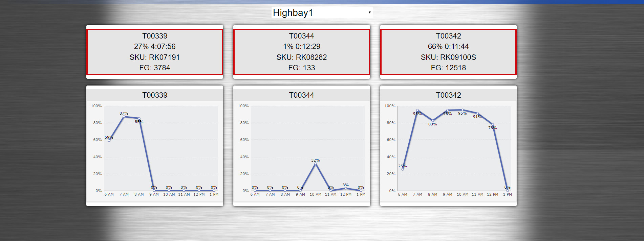644x241 pixels.
Task: Click the FG: 12518 text line
Action: (x=448, y=68)
